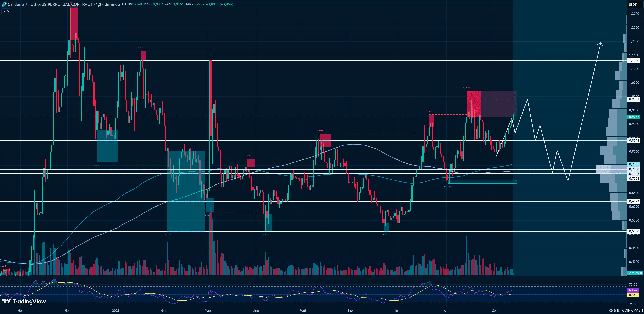
Task: Click the Мар date label on the time axis
Action: point(208,311)
